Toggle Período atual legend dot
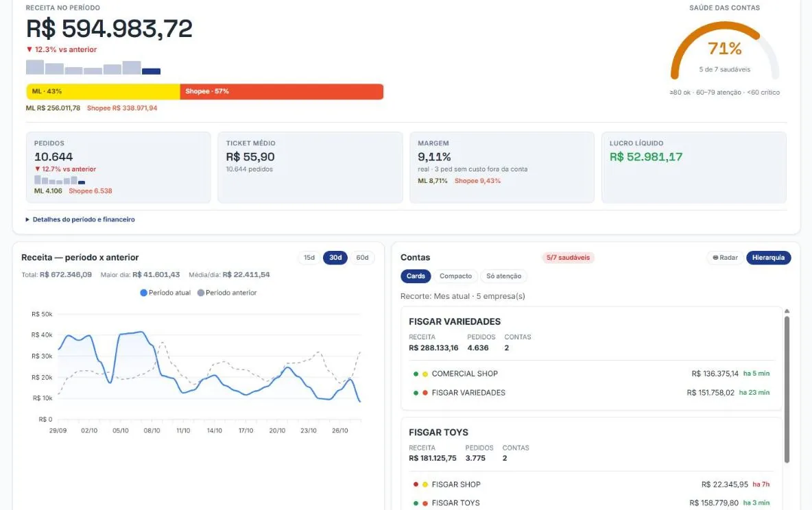The height and width of the screenshot is (510, 812). pos(143,293)
